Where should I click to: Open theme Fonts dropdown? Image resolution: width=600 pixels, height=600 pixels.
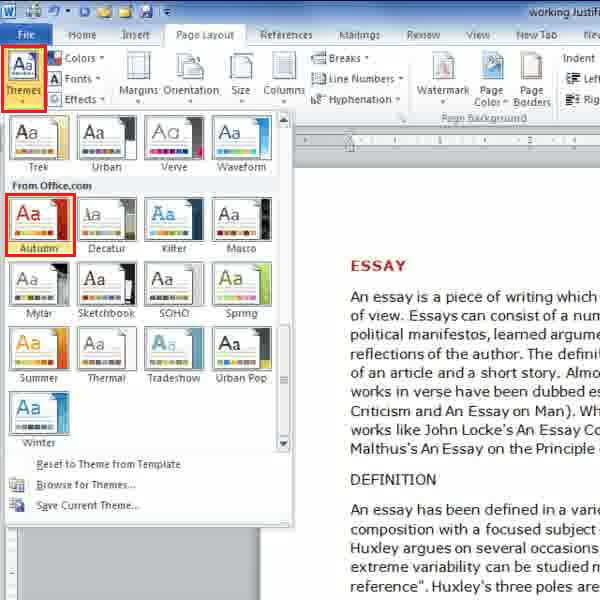(75, 79)
